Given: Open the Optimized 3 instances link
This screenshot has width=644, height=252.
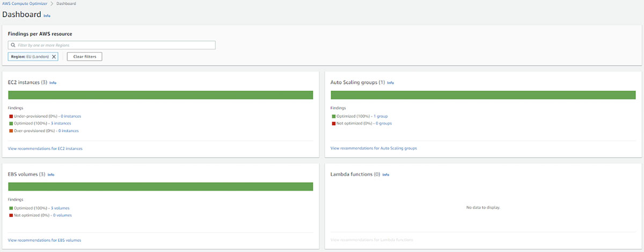Looking at the screenshot, I should pyautogui.click(x=61, y=123).
